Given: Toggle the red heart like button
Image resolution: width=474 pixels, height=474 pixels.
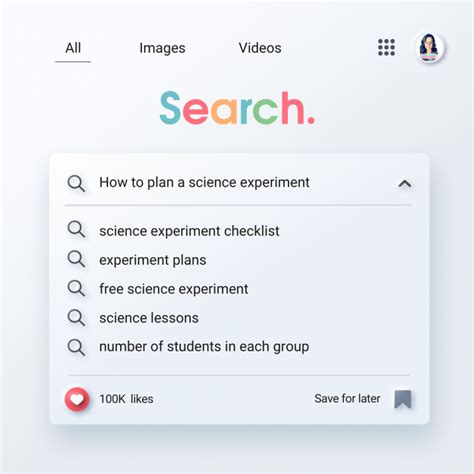Looking at the screenshot, I should coord(77,399).
